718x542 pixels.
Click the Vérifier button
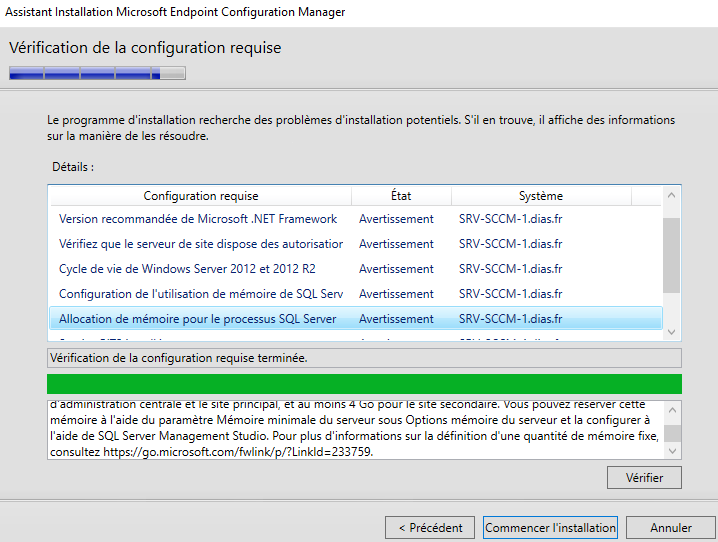pos(644,478)
